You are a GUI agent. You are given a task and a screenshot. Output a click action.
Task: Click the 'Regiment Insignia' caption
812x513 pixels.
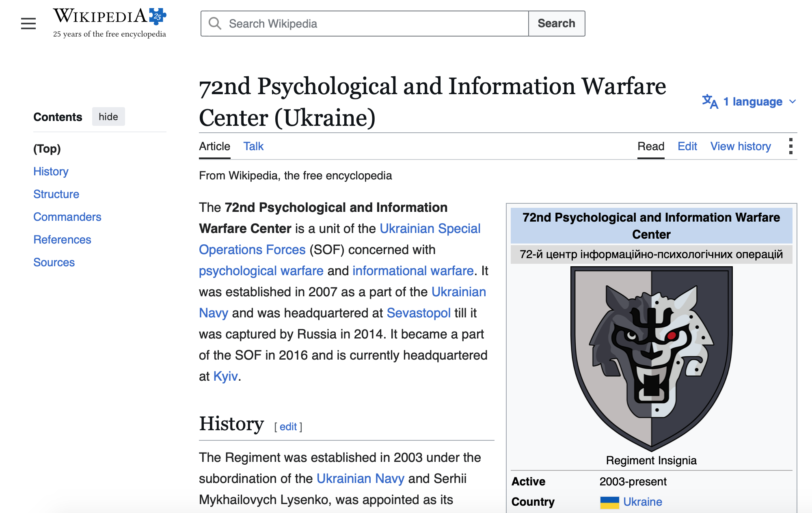[651, 461]
